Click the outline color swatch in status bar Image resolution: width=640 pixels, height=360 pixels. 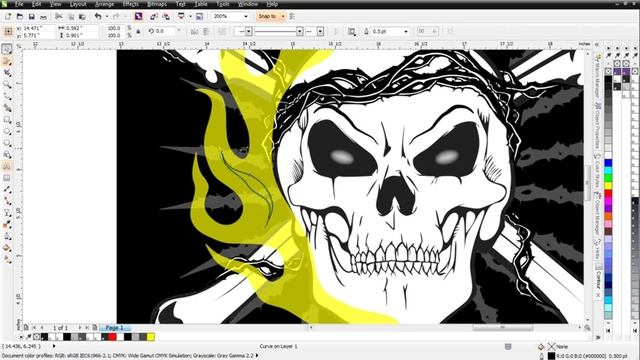pos(551,356)
